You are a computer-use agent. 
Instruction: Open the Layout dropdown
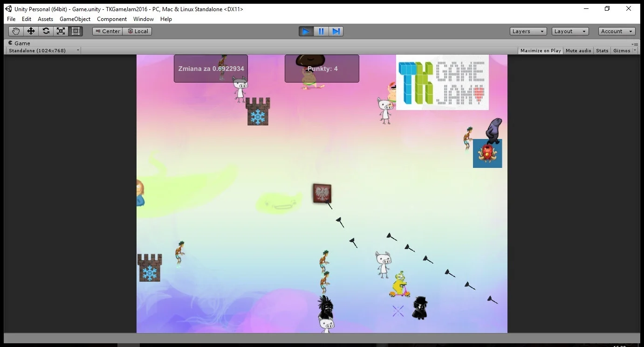tap(570, 31)
